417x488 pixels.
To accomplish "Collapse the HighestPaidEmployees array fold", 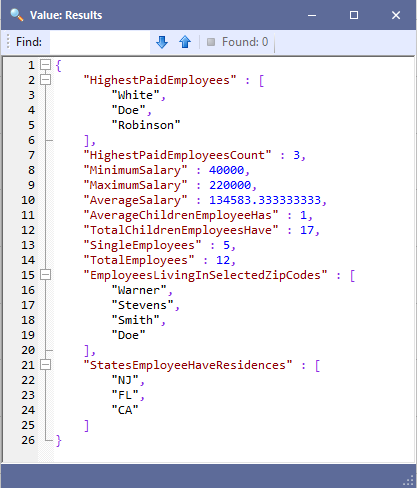I will click(x=45, y=80).
